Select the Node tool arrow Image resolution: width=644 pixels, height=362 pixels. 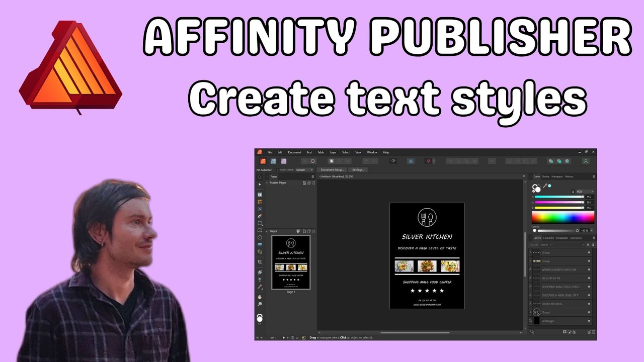(x=260, y=185)
